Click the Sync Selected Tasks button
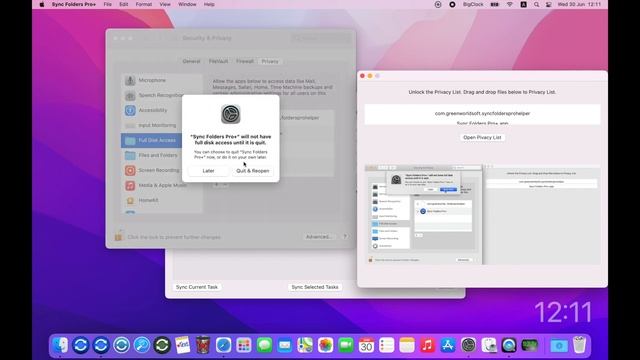 (x=315, y=287)
